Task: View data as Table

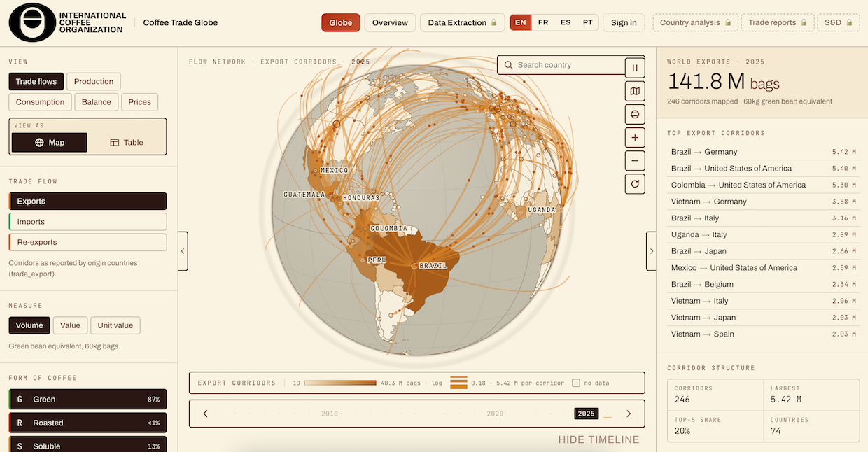Action: tap(127, 143)
